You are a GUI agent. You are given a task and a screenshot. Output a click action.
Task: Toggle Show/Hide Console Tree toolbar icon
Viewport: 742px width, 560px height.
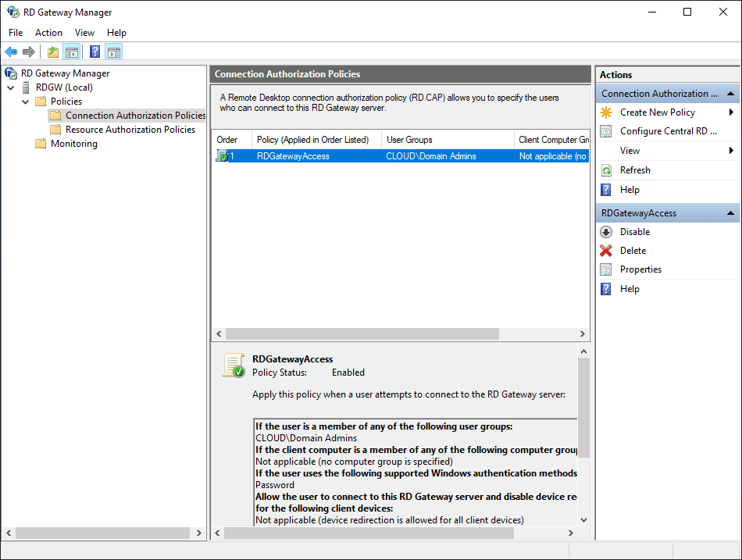(72, 52)
